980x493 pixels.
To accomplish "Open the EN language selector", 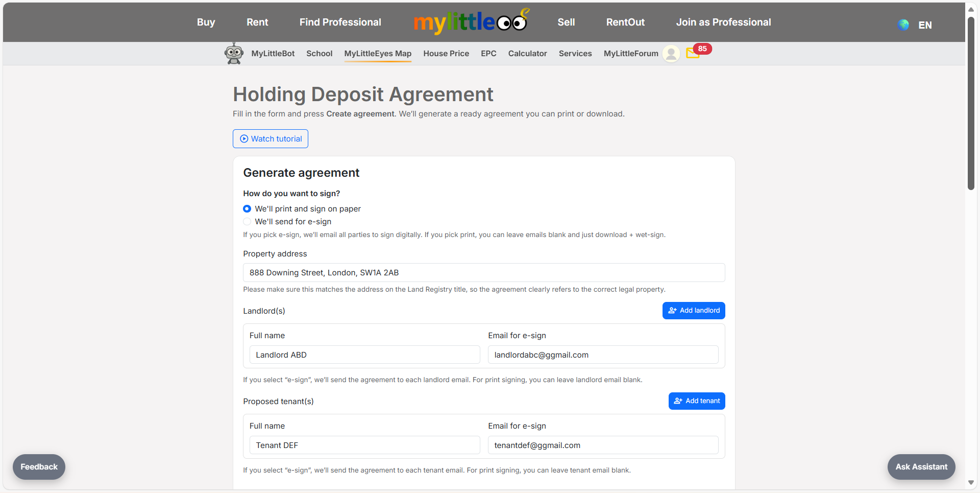I will 924,25.
